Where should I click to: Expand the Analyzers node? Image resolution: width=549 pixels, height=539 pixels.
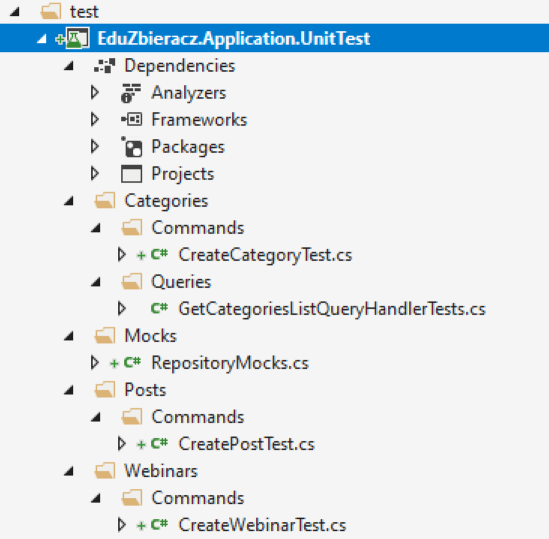point(95,92)
